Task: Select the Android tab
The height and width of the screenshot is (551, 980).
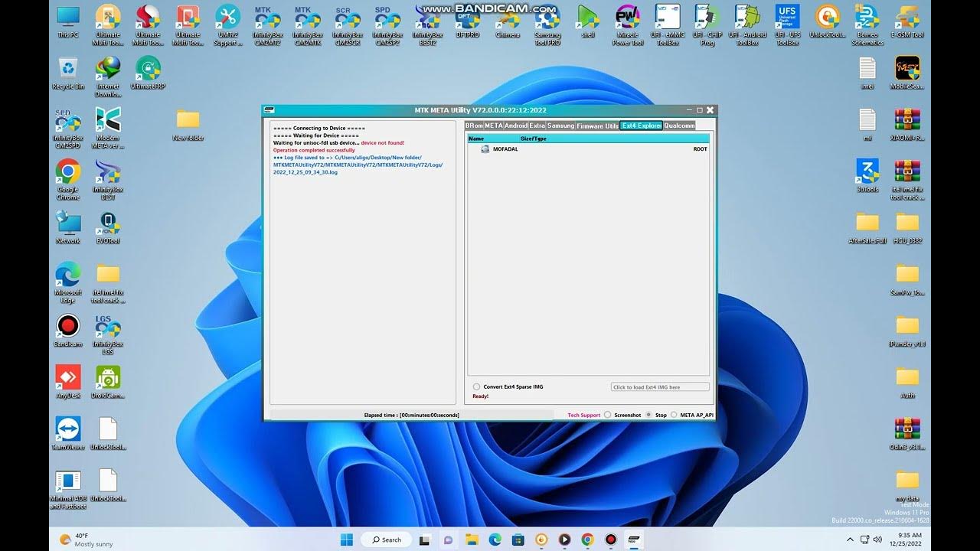Action: pos(516,126)
